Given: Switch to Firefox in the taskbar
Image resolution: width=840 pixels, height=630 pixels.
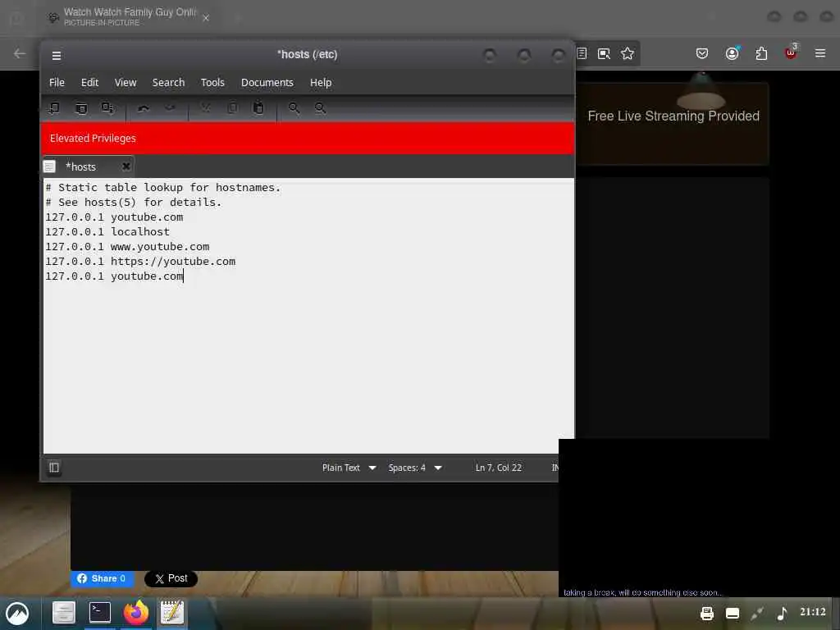Looking at the screenshot, I should pyautogui.click(x=136, y=613).
